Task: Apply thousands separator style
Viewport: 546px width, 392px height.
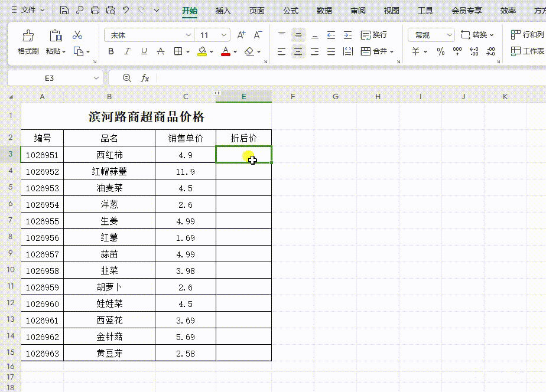Action: pos(457,51)
